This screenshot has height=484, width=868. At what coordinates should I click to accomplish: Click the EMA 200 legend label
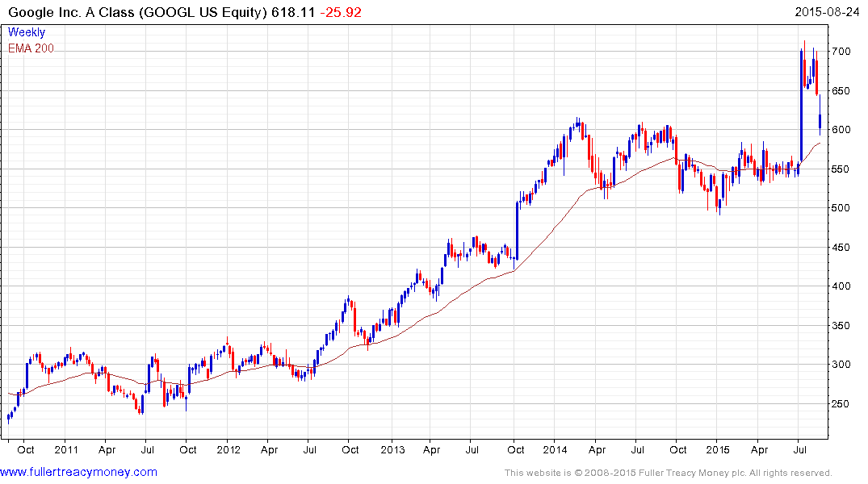31,48
